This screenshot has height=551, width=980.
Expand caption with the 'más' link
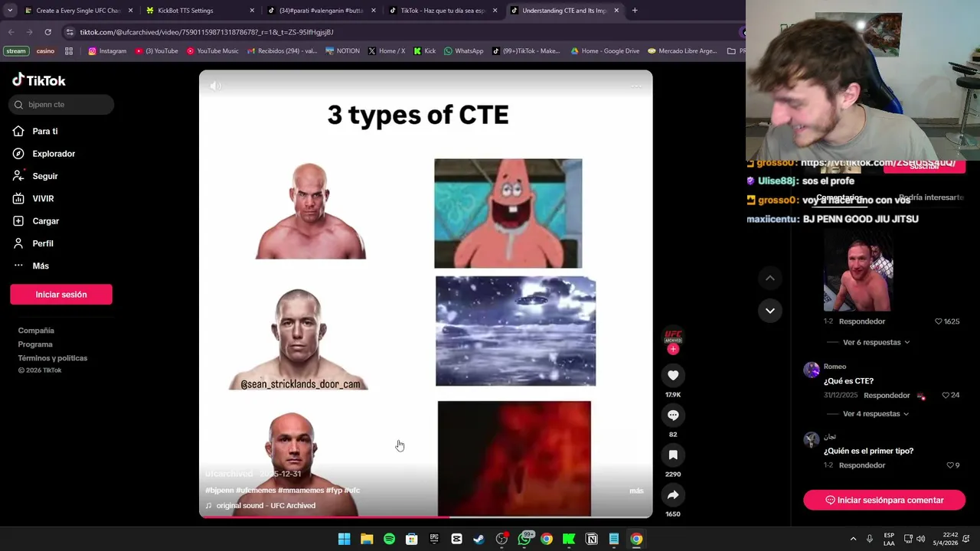636,491
